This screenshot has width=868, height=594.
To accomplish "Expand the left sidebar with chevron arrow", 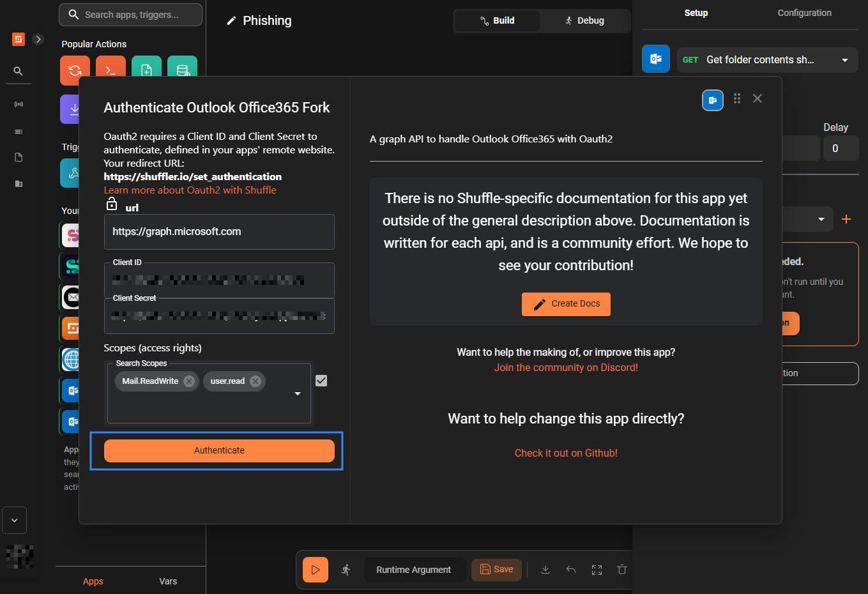I will click(38, 40).
